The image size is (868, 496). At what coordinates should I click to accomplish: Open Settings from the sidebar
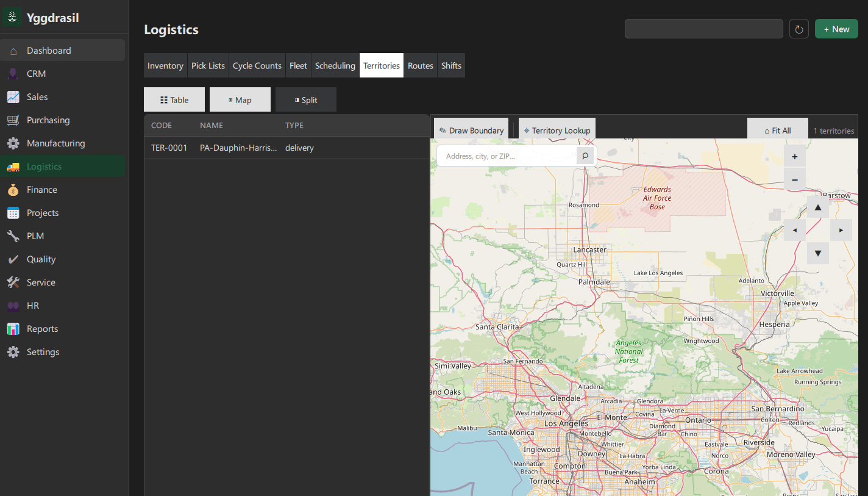coord(43,351)
